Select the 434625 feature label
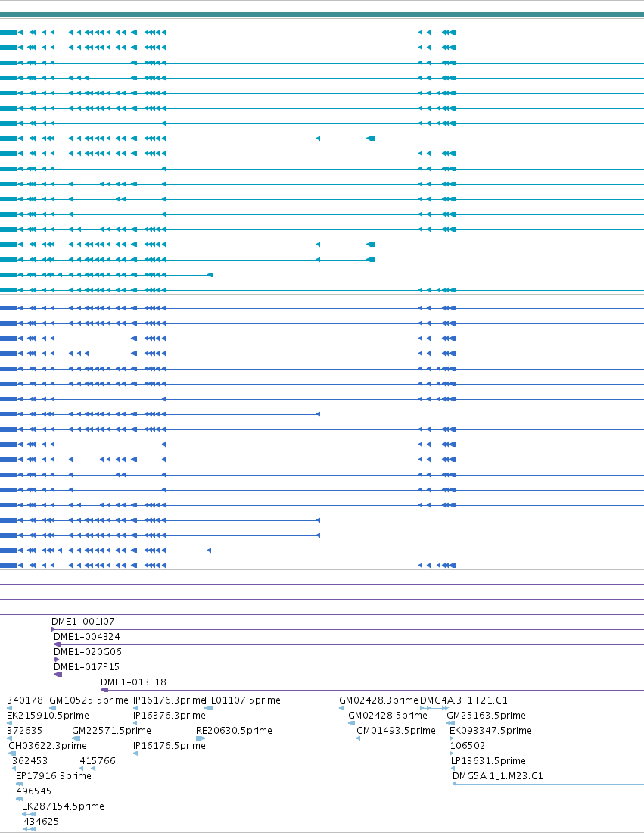This screenshot has height=833, width=644. 42,822
